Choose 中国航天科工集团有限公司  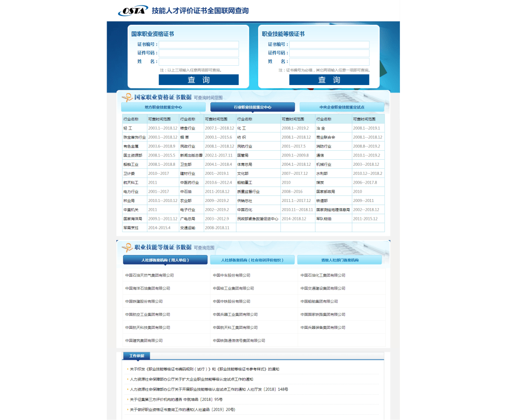pos(235,327)
